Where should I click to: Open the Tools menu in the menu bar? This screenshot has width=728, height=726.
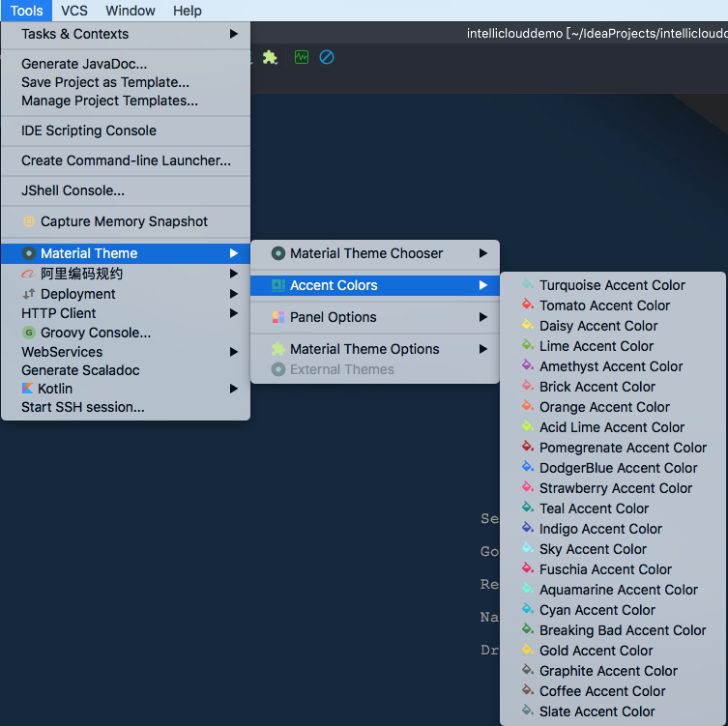26,11
